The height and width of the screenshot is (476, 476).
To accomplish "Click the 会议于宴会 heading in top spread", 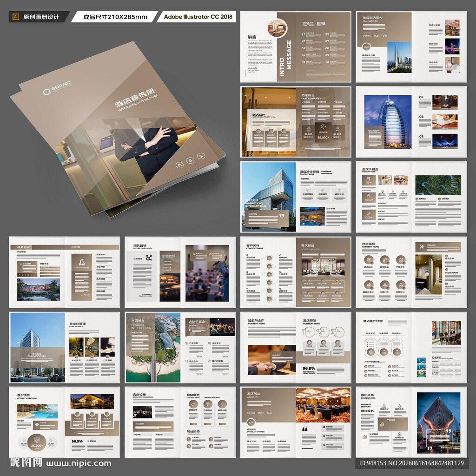I will tap(370, 169).
